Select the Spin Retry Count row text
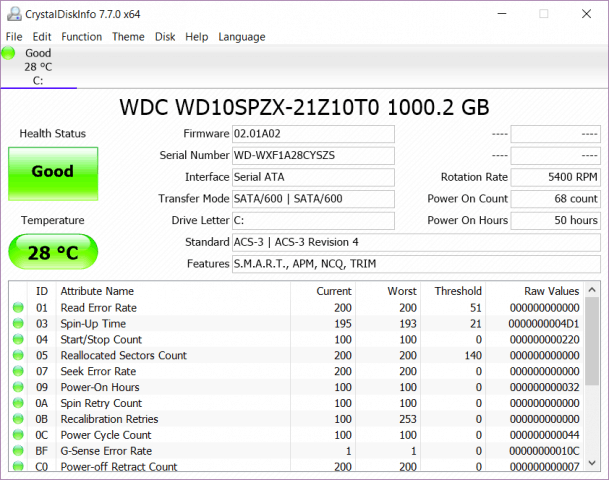The height and width of the screenshot is (480, 609). pos(101,403)
